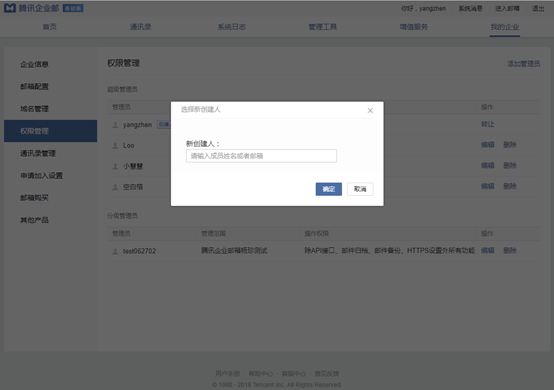This screenshot has width=554, height=390.
Task: Log out via 退出 link
Action: [538, 8]
